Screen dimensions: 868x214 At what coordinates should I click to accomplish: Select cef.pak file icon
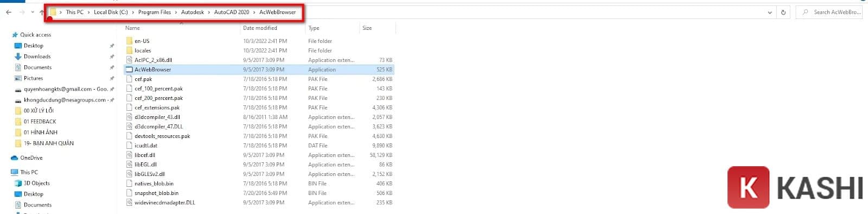pos(129,79)
